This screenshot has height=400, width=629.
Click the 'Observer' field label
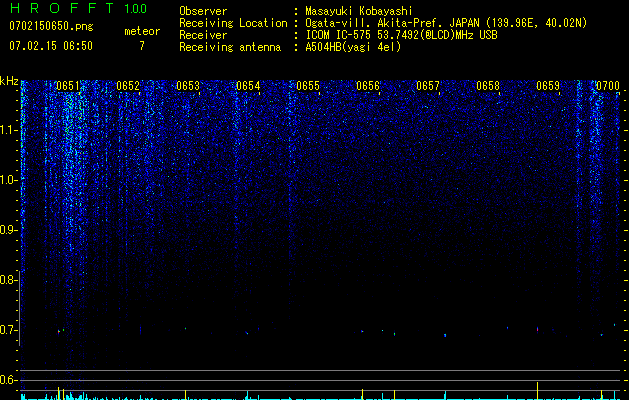[x=203, y=11]
